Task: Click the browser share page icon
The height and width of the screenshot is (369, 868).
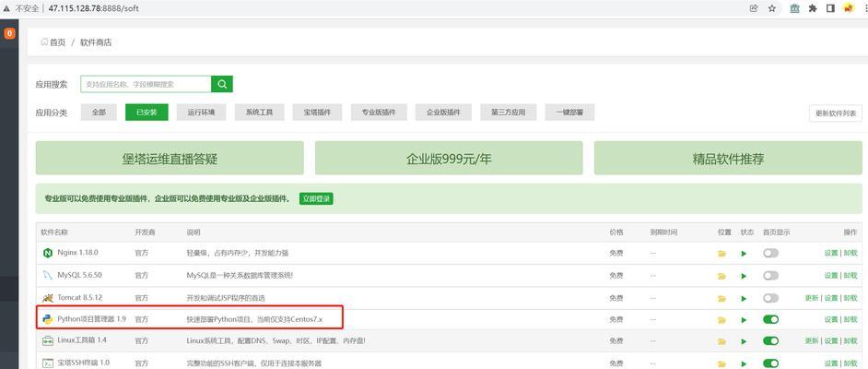Action: (x=754, y=8)
